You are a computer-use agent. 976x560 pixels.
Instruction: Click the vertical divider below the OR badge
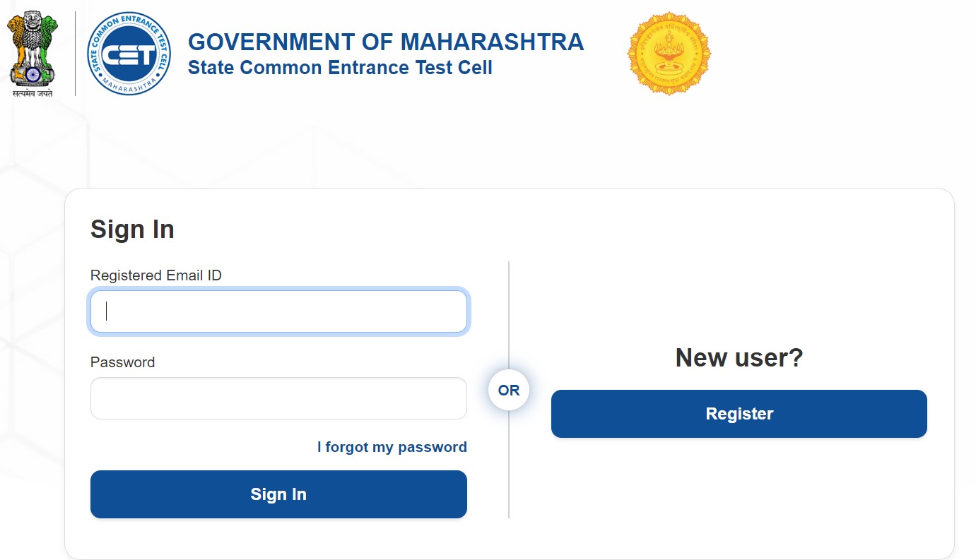coord(509,466)
